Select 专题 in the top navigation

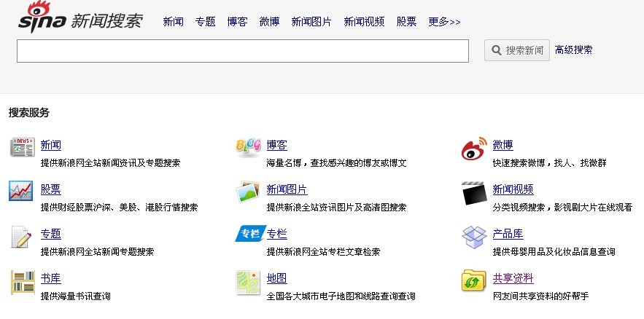pyautogui.click(x=206, y=22)
